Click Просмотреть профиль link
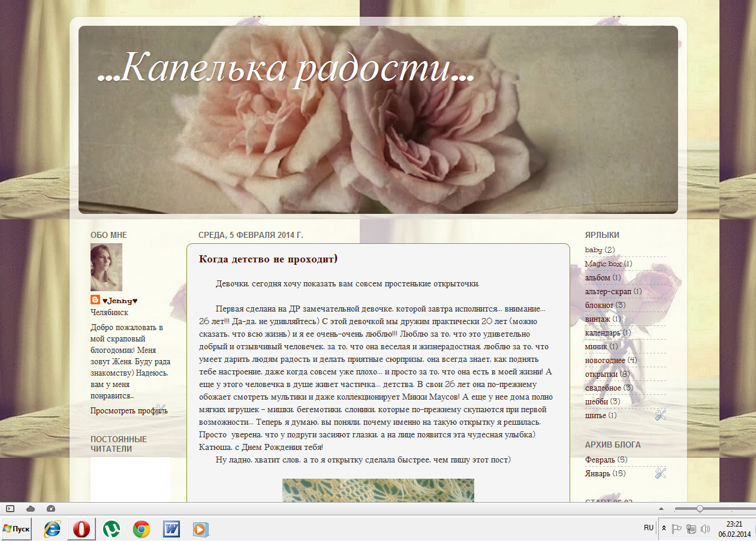Screen dimensions: 756x541 129,410
